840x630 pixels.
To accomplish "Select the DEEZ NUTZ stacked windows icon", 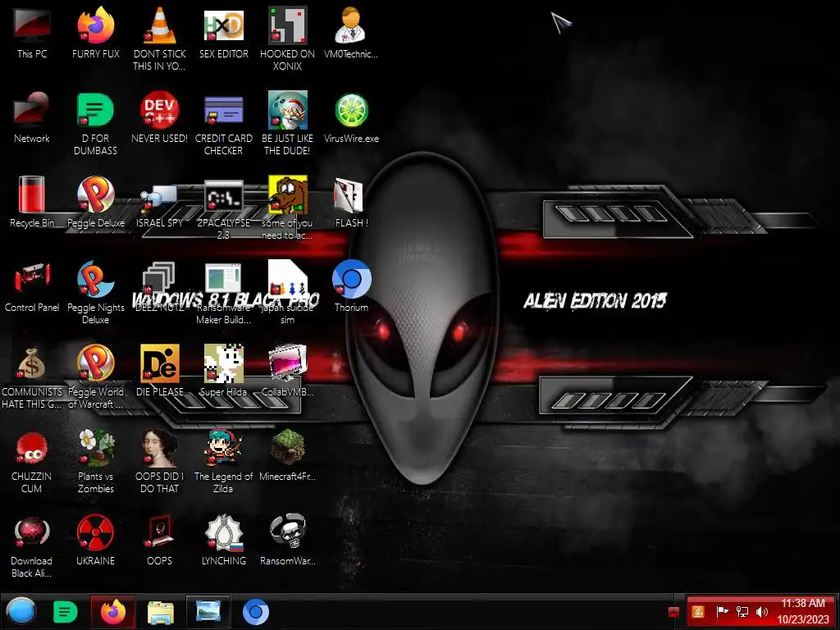I will coord(160,286).
